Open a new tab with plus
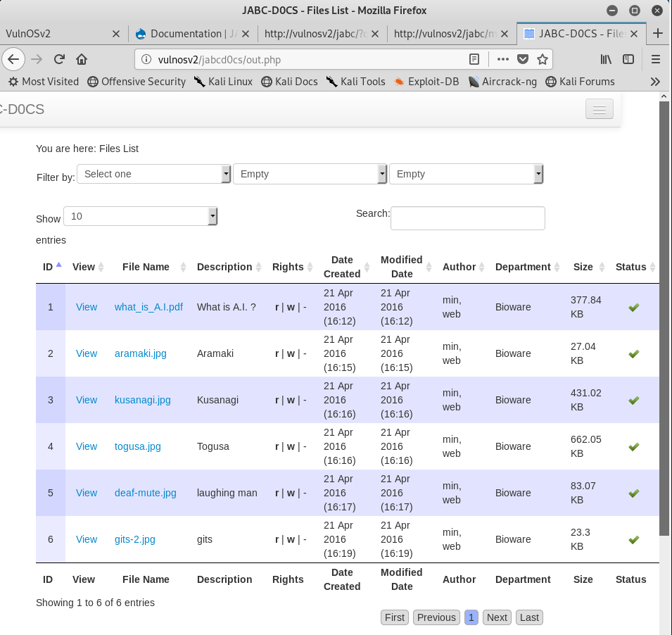The width and height of the screenshot is (672, 635). pos(657,34)
